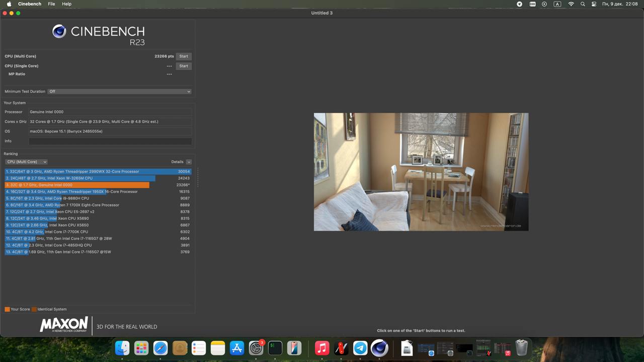Click the circled play menu bar icon
The image size is (644, 362).
click(x=544, y=4)
